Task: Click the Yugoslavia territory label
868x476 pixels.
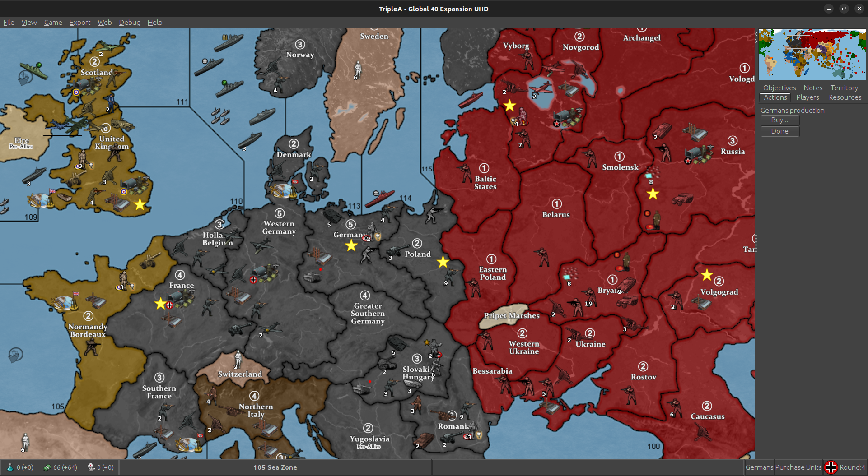Action: (369, 439)
